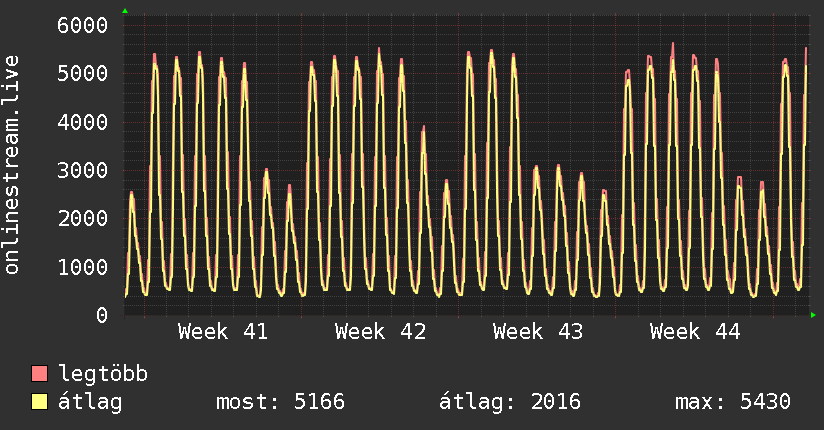Viewport: 824px width, 430px height.
Task: Select the 'átlag: 2016' statistic
Action: (510, 402)
